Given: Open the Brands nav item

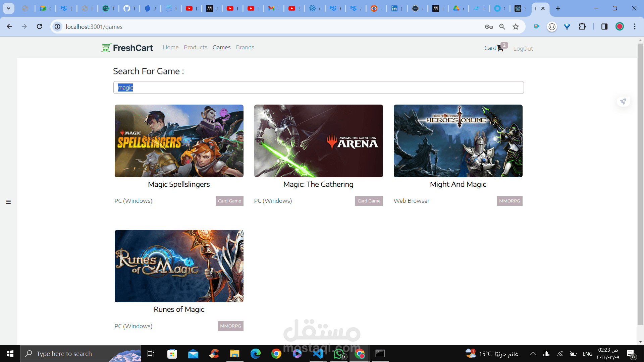Looking at the screenshot, I should pyautogui.click(x=245, y=47).
